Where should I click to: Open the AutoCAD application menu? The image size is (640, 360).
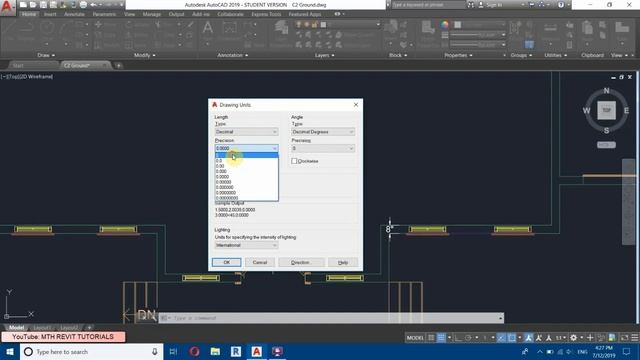(x=7, y=7)
